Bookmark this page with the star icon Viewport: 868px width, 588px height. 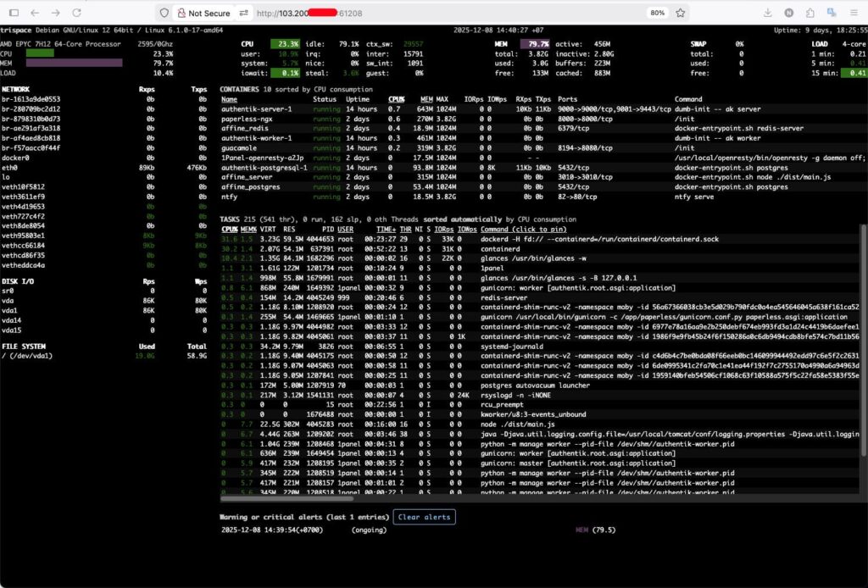pyautogui.click(x=682, y=13)
